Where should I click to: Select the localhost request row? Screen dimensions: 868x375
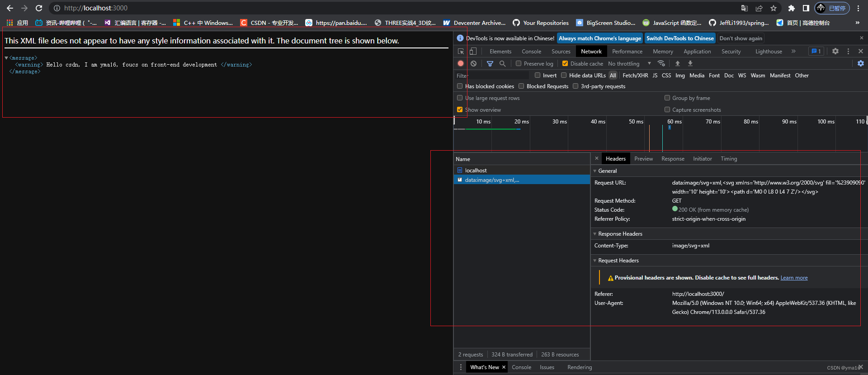pyautogui.click(x=522, y=170)
